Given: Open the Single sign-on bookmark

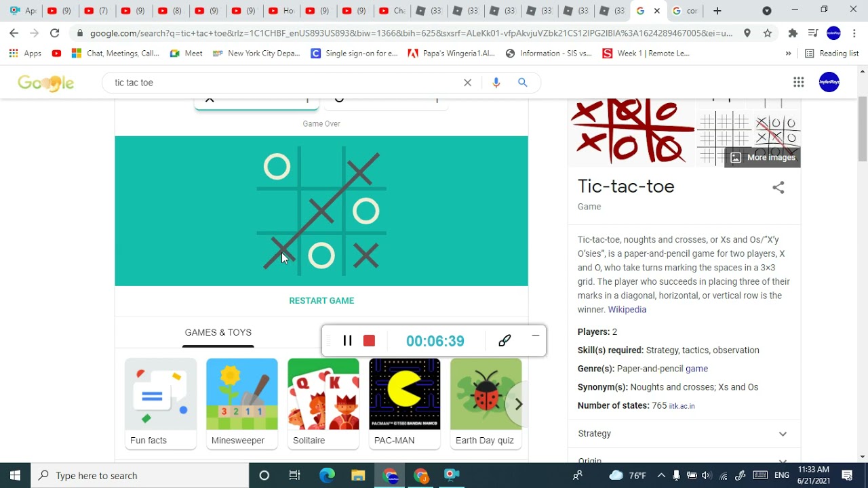Looking at the screenshot, I should [354, 54].
